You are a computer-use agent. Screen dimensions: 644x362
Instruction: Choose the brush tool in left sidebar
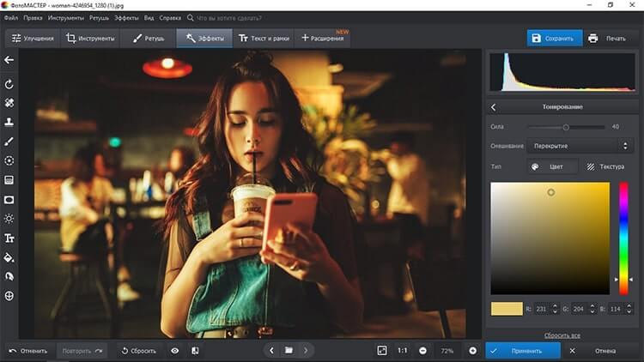9,141
